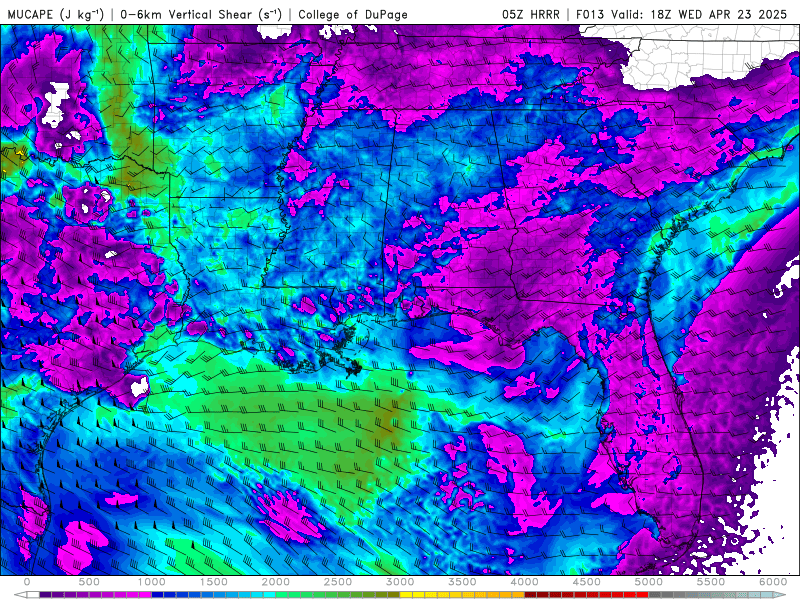The width and height of the screenshot is (800, 600).
Task: Click the 3000 value on the color scale
Action: [400, 582]
